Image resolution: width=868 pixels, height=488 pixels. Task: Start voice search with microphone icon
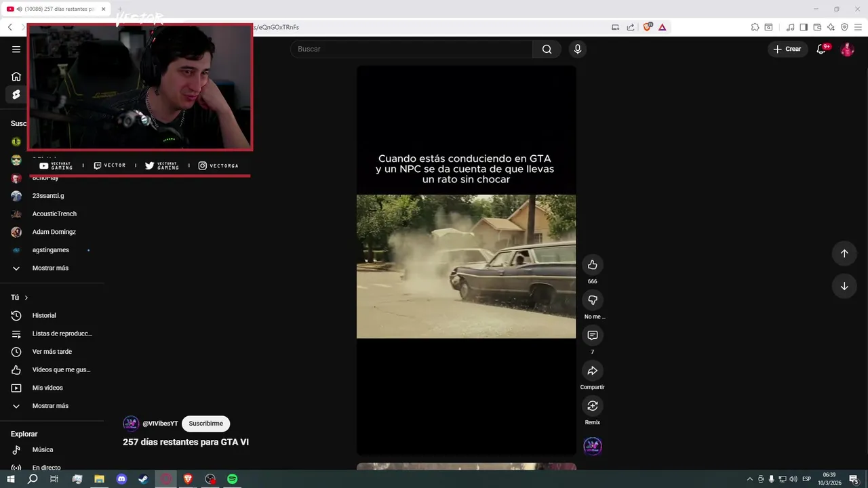(x=578, y=49)
